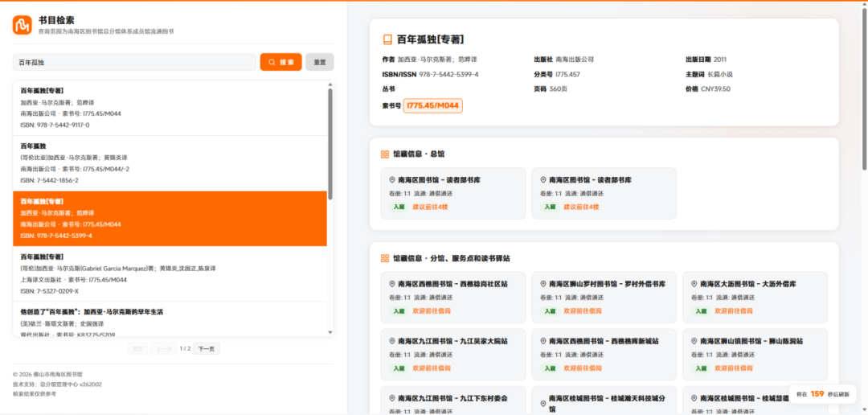
Task: Click the page count 360页
Action: 558,88
